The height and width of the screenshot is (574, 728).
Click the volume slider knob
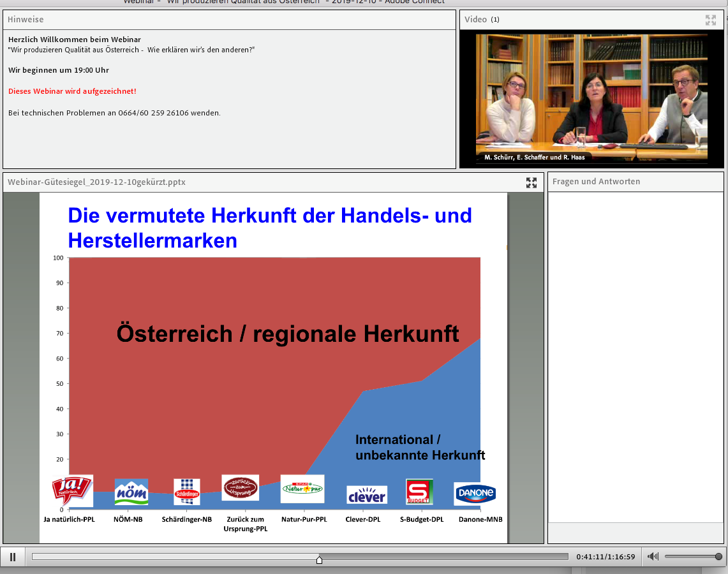pyautogui.click(x=718, y=557)
